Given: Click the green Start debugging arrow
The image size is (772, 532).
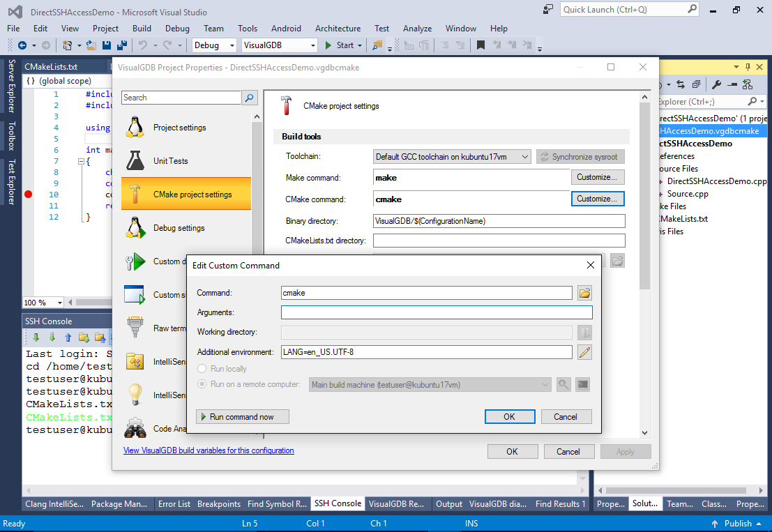Looking at the screenshot, I should (x=328, y=45).
